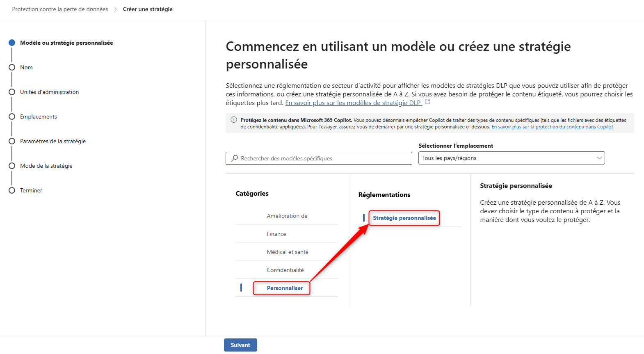
Task: Choose the Médical et santé category
Action: (x=287, y=252)
